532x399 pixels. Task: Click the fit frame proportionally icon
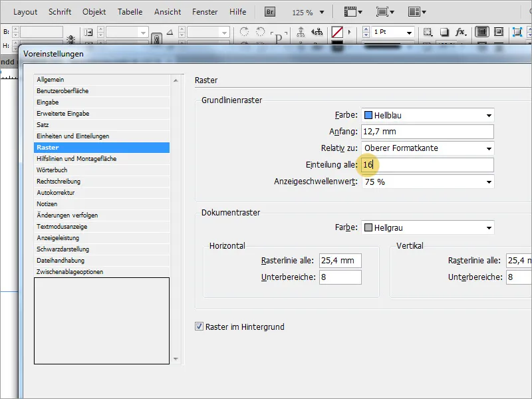coord(517,32)
